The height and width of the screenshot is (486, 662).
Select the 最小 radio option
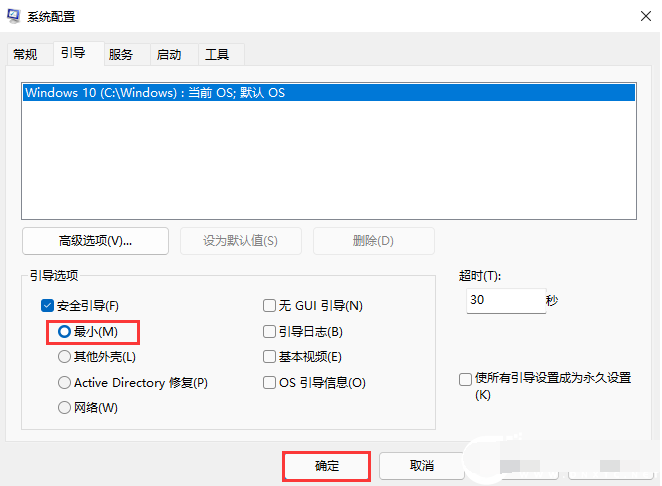[65, 331]
